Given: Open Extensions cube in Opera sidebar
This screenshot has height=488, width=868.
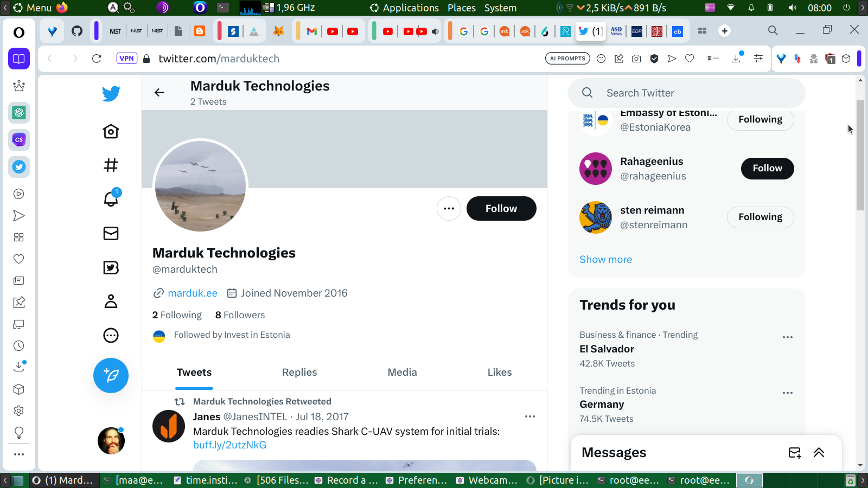Looking at the screenshot, I should (19, 389).
